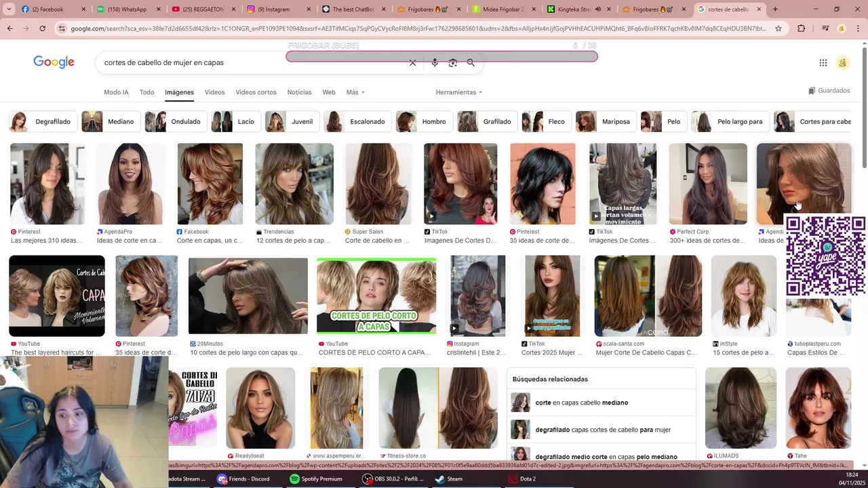Viewport: 868px width, 488px height.
Task: Filter images by Mariposa chip
Action: tap(606, 121)
